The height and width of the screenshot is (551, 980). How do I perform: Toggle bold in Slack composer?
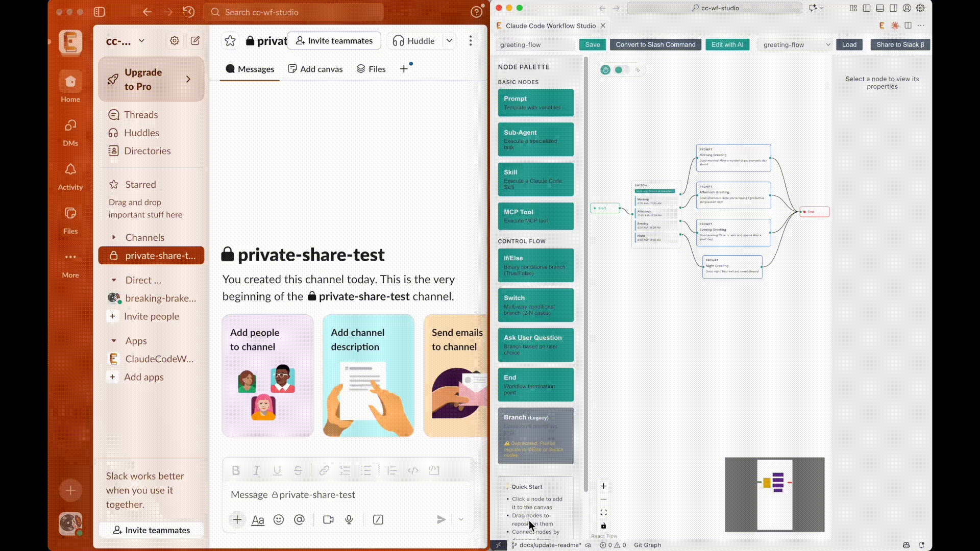click(236, 470)
